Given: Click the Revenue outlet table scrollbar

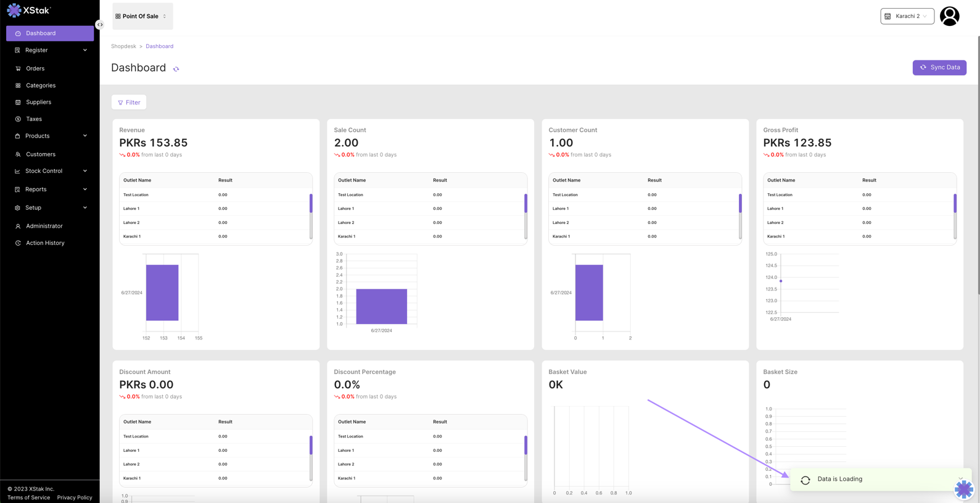Looking at the screenshot, I should [311, 204].
